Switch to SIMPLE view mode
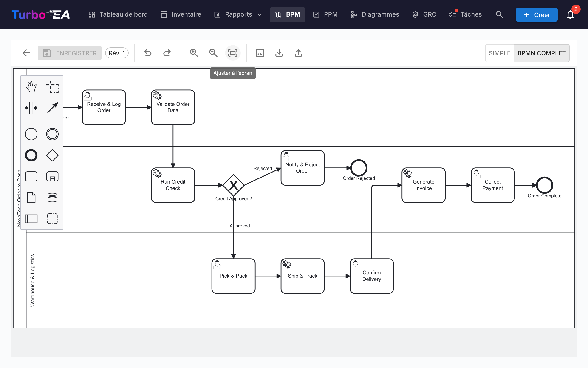The height and width of the screenshot is (368, 588). click(x=500, y=53)
